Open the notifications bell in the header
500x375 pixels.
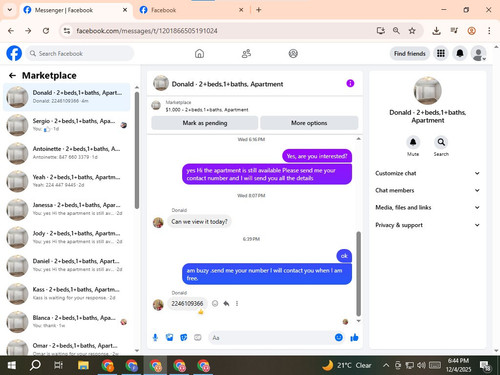click(x=460, y=53)
